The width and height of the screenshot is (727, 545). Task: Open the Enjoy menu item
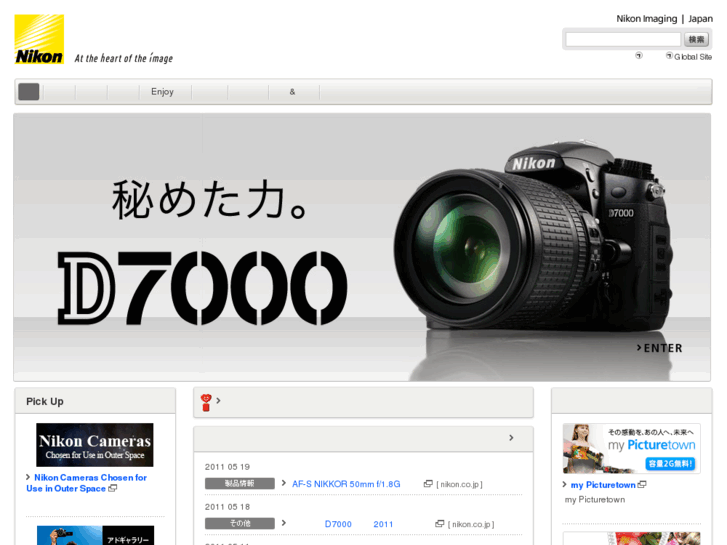(x=162, y=92)
